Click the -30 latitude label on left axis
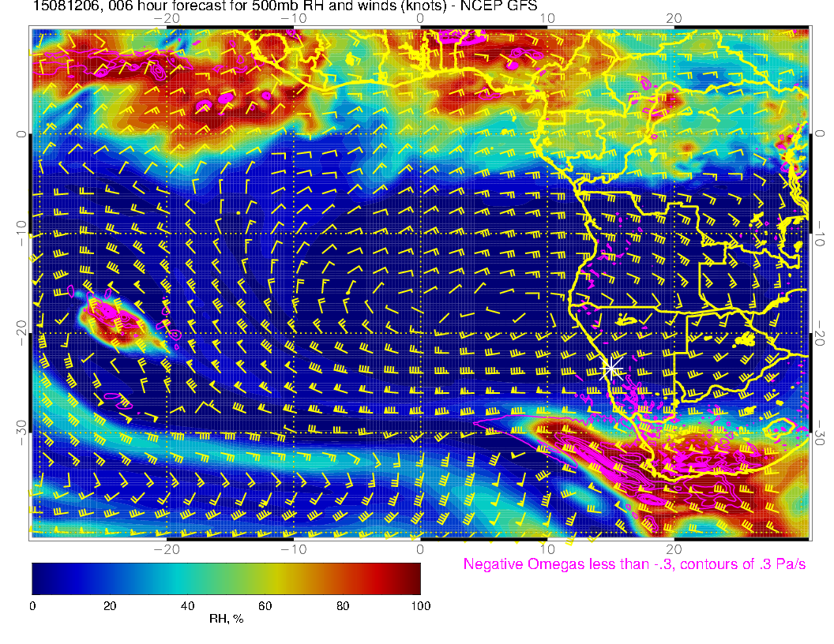834x644 pixels. pos(21,432)
